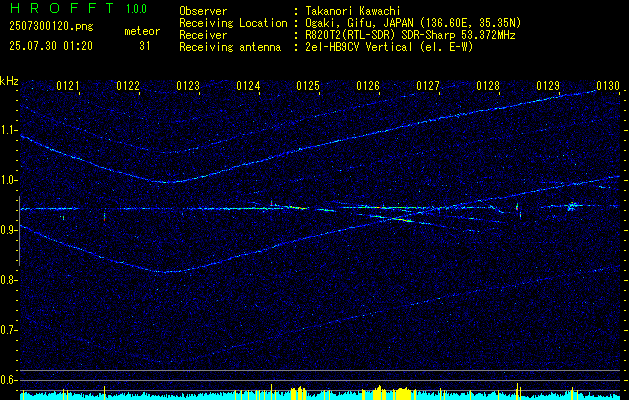Click time marker 0130

tap(608, 85)
